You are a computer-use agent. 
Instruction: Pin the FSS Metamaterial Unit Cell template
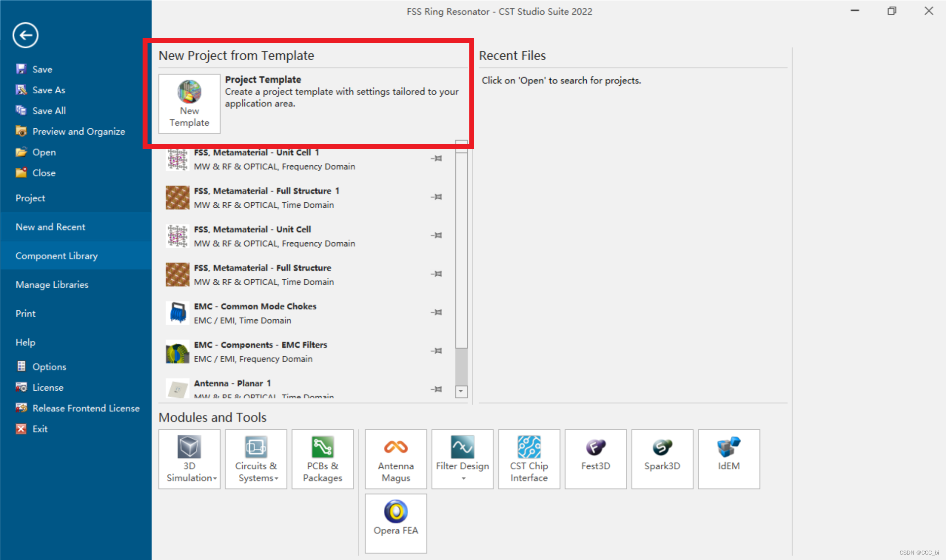(436, 235)
